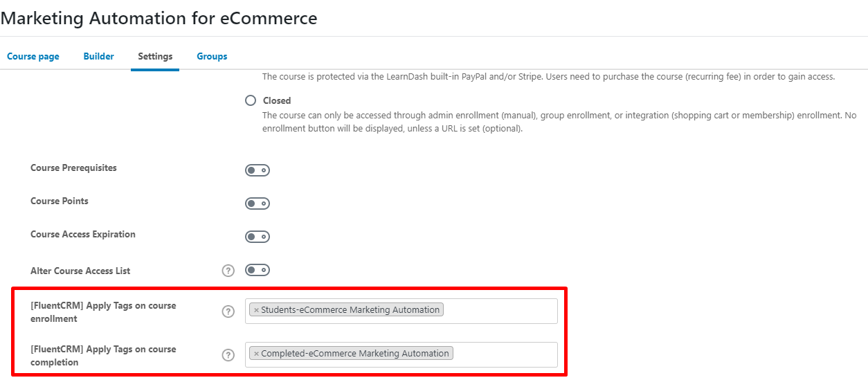Click help icon for tags on course enrollment
This screenshot has width=868, height=389.
click(228, 311)
